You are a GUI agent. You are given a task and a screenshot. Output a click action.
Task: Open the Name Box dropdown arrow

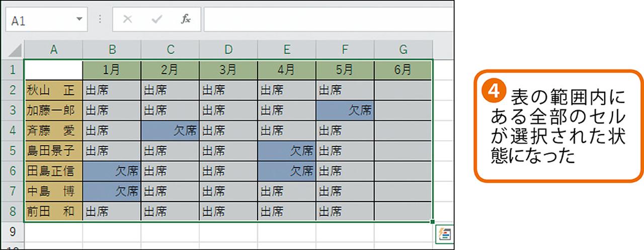point(79,20)
